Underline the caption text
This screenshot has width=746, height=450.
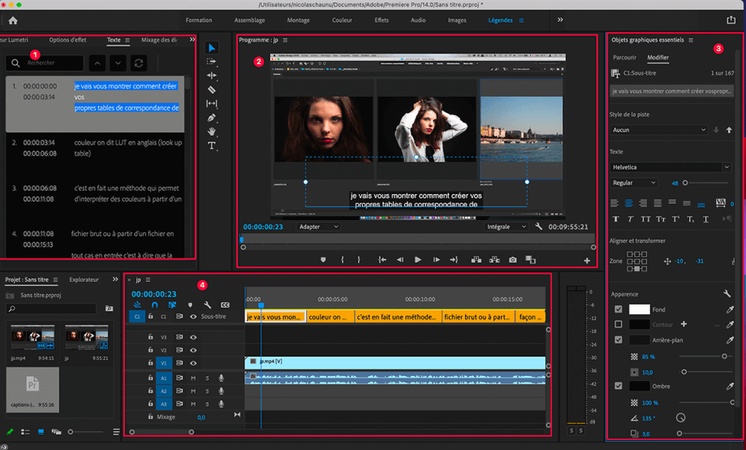pyautogui.click(x=706, y=219)
